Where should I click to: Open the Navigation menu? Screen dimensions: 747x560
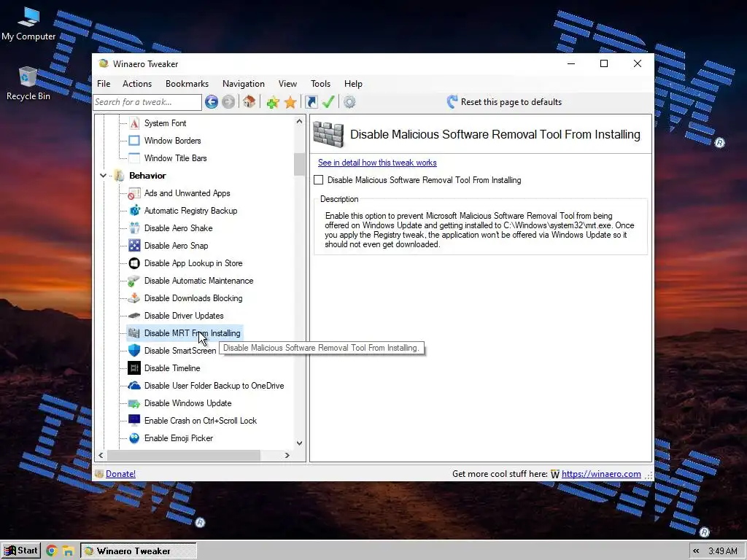244,84
